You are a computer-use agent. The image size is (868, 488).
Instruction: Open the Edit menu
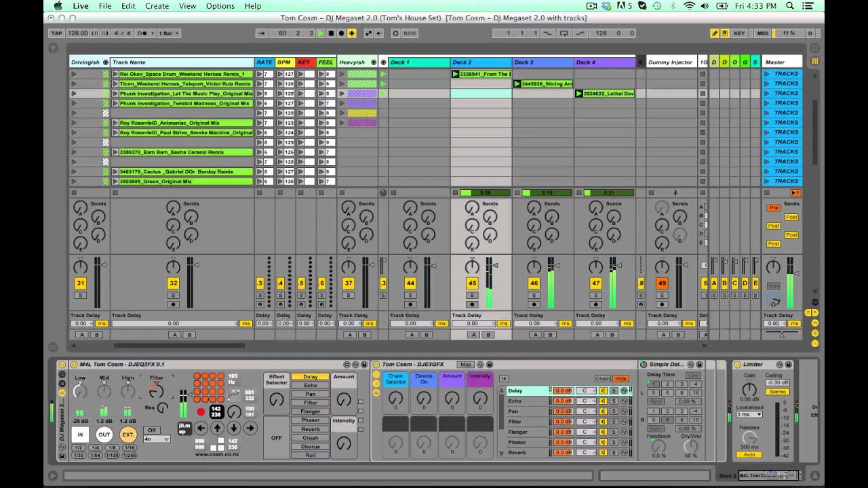pyautogui.click(x=128, y=6)
